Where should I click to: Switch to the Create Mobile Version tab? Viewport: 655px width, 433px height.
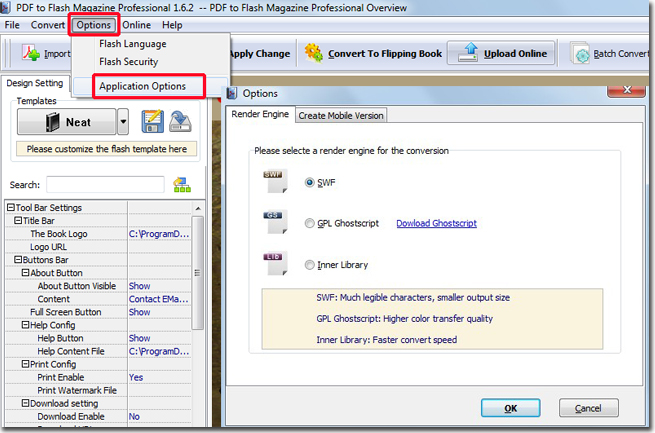[341, 115]
